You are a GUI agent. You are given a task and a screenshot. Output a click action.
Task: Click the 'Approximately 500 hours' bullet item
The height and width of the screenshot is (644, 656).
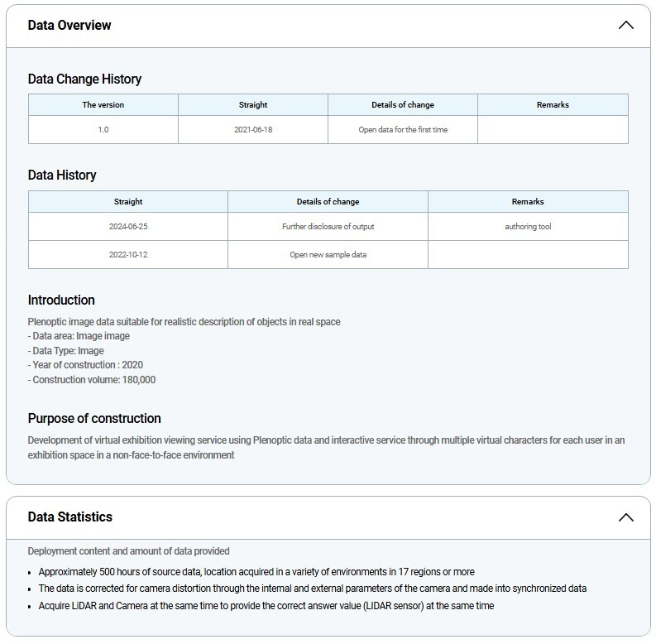[x=256, y=572]
